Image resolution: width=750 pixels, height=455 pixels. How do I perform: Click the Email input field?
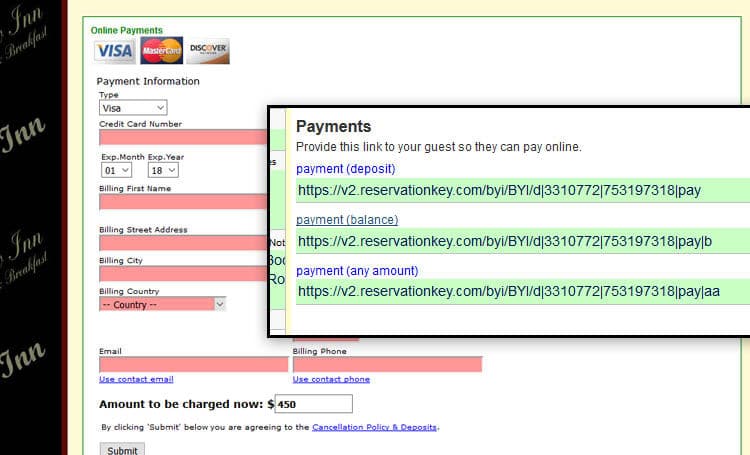tap(193, 365)
